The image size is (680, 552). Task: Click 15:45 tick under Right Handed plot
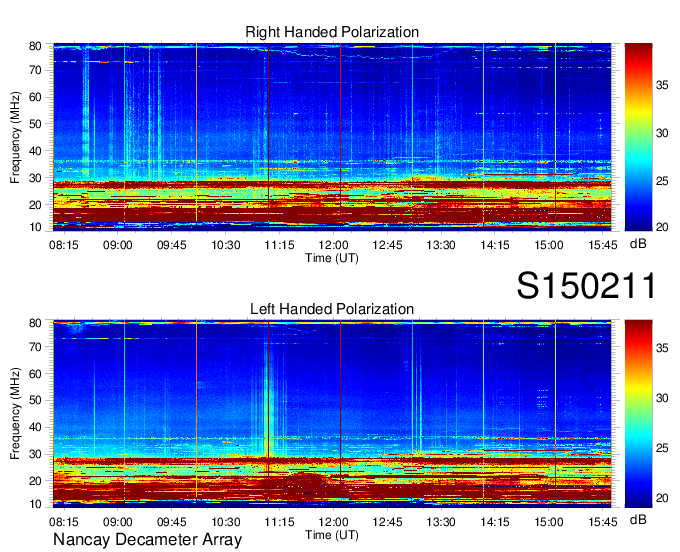[x=603, y=245]
